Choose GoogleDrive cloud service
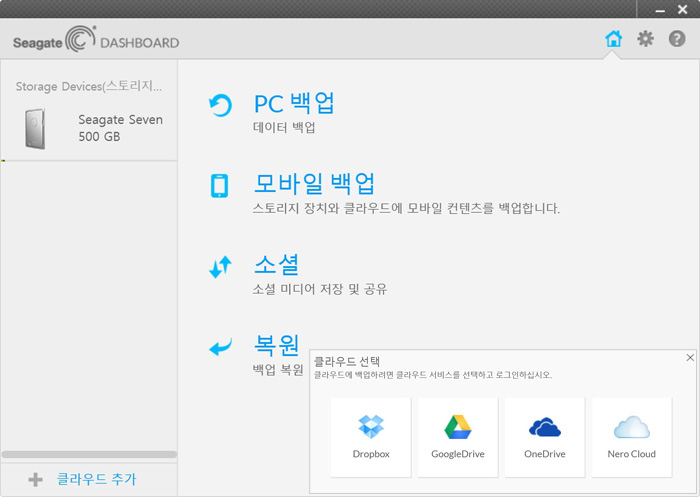This screenshot has width=700, height=497. [457, 437]
